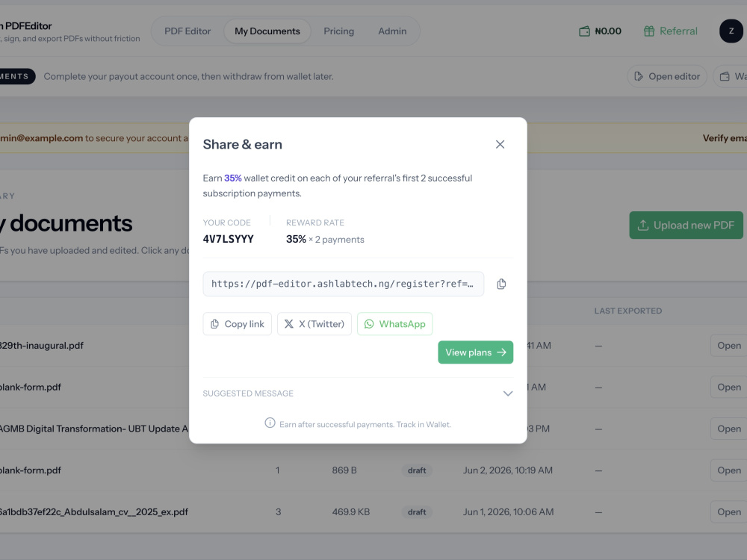The image size is (747, 560).
Task: Select the referral link field
Action: tap(344, 284)
